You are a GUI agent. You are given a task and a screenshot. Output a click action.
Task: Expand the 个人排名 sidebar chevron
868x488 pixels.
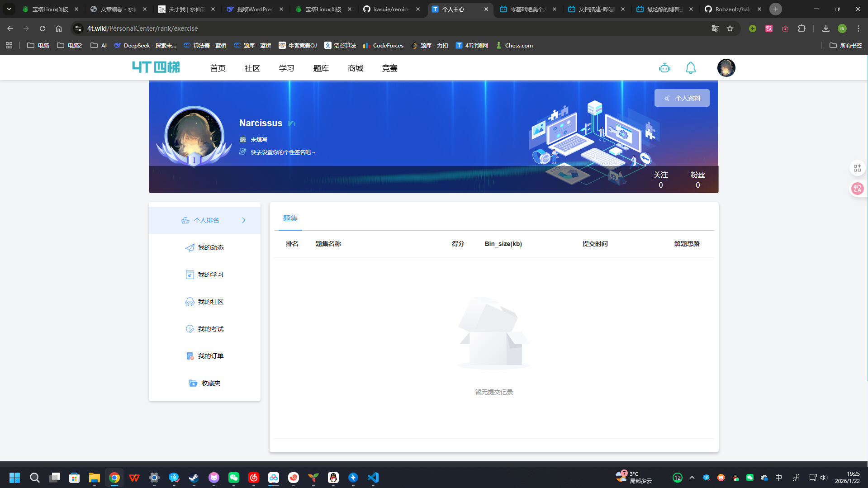coord(244,220)
